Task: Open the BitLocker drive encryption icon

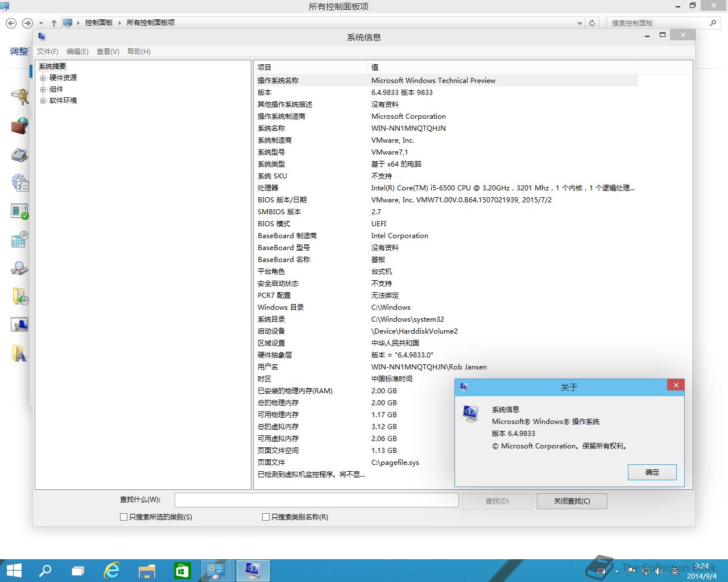Action: [x=20, y=97]
